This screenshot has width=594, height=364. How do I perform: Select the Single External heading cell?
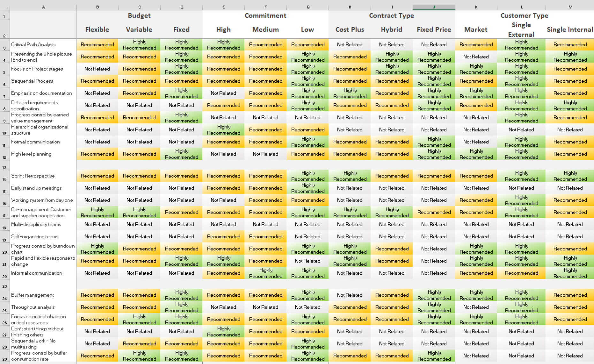click(x=521, y=30)
